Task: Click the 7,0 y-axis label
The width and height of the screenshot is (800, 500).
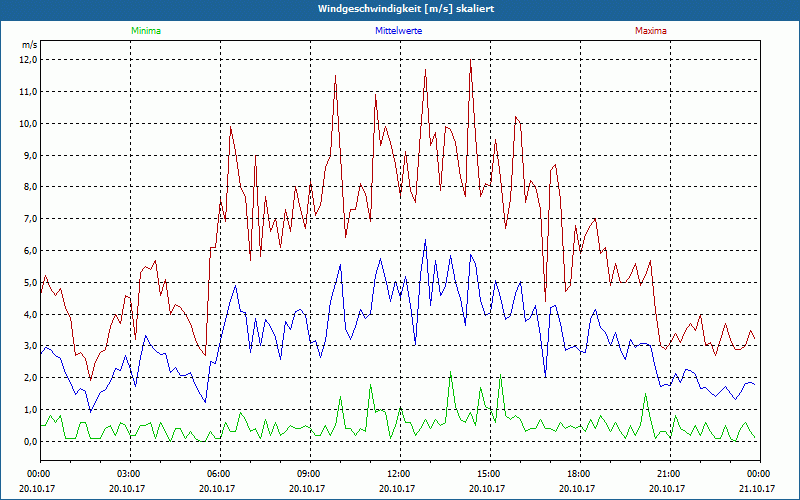Action: click(31, 219)
